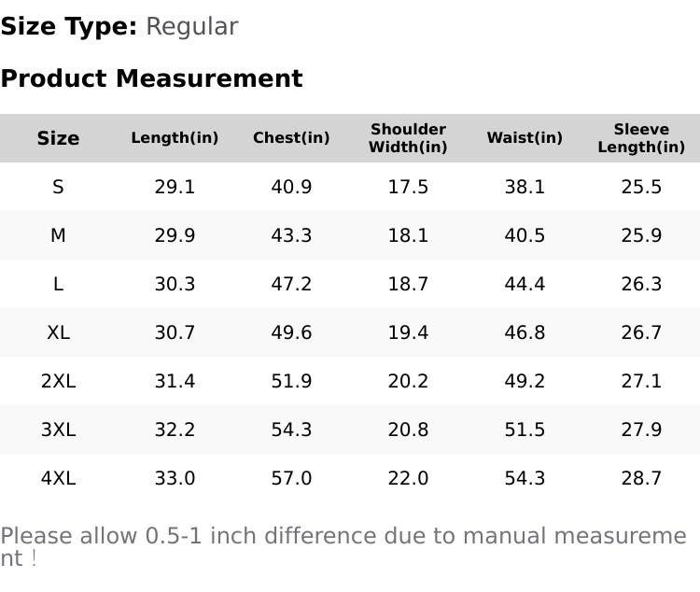Image resolution: width=700 pixels, height=592 pixels.
Task: Click the manual measurement disclaimer note
Action: [343, 546]
